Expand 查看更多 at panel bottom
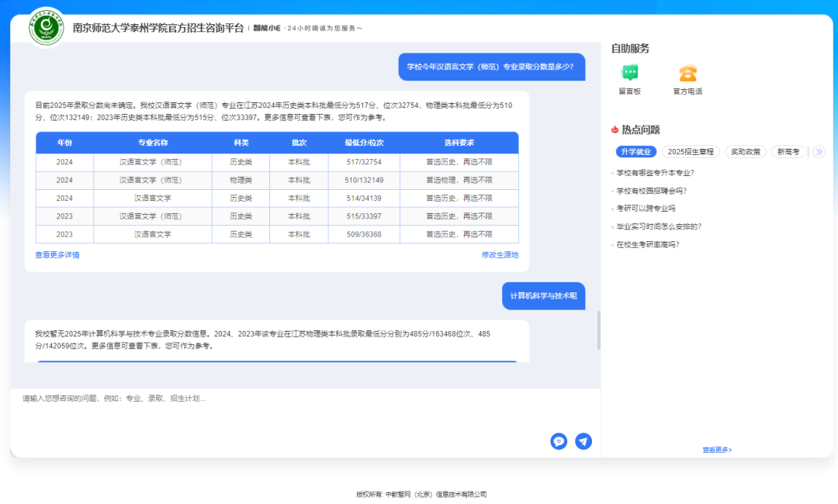This screenshot has height=504, width=838. [x=716, y=450]
